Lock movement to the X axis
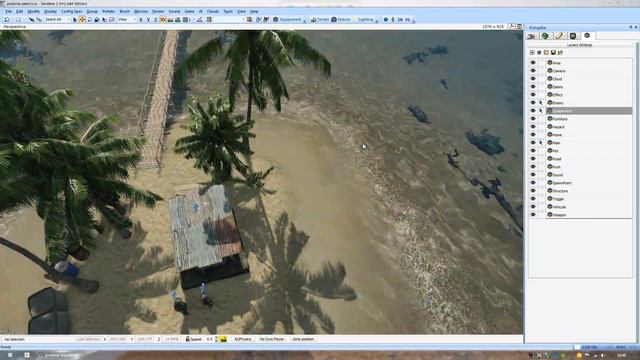Viewport: 640px width, 360px height. (141, 19)
